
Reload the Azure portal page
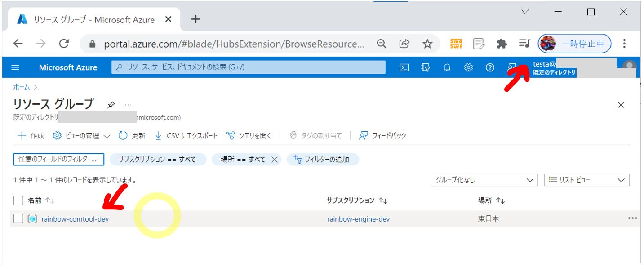coord(64,44)
